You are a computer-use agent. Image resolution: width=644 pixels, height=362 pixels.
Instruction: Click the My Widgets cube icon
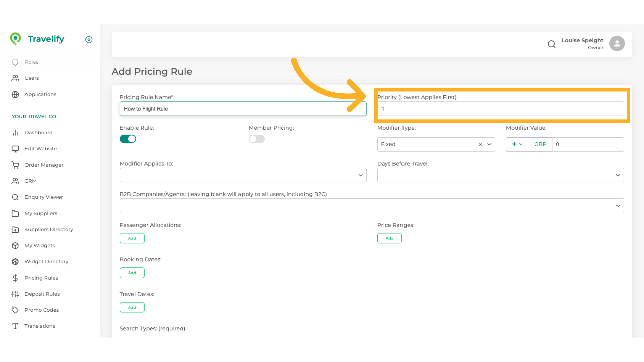15,246
